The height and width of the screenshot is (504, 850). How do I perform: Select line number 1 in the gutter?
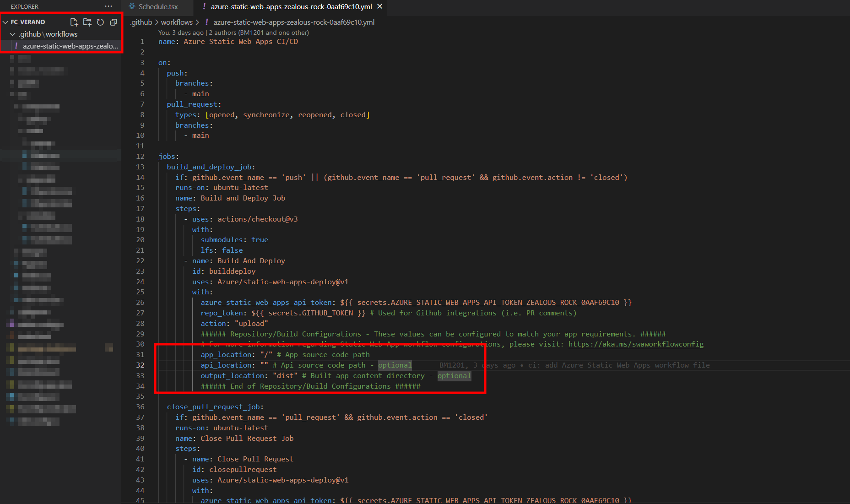tap(142, 42)
